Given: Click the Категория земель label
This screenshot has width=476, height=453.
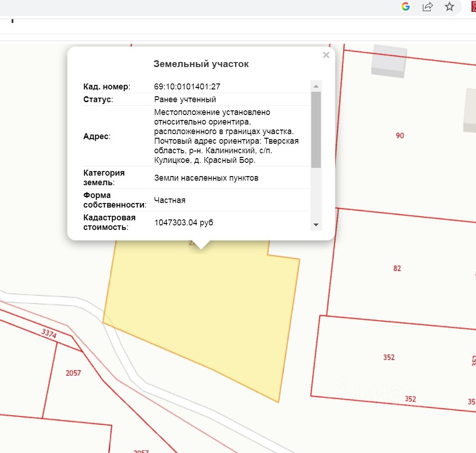Looking at the screenshot, I should 104,177.
